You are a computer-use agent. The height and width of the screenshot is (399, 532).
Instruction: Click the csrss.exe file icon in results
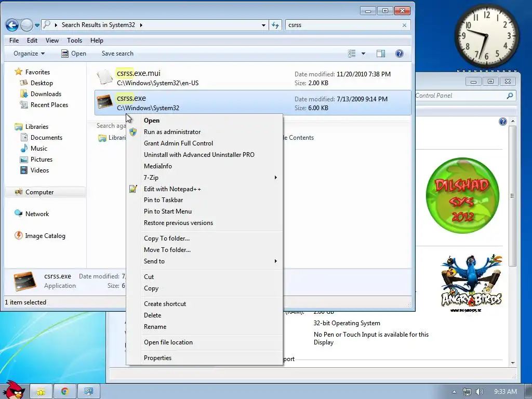pyautogui.click(x=104, y=102)
